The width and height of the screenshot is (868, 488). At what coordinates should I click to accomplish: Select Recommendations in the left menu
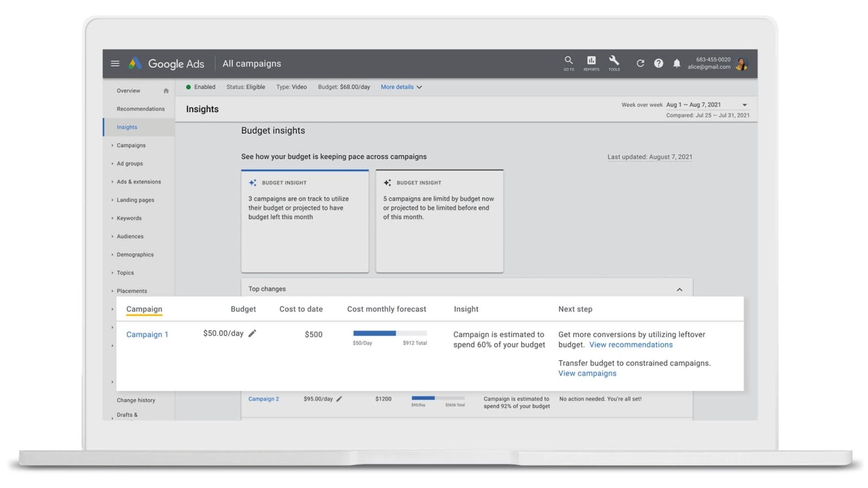click(x=141, y=109)
